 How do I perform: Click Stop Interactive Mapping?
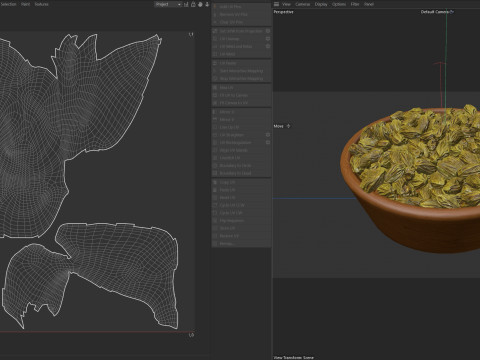tap(241, 79)
